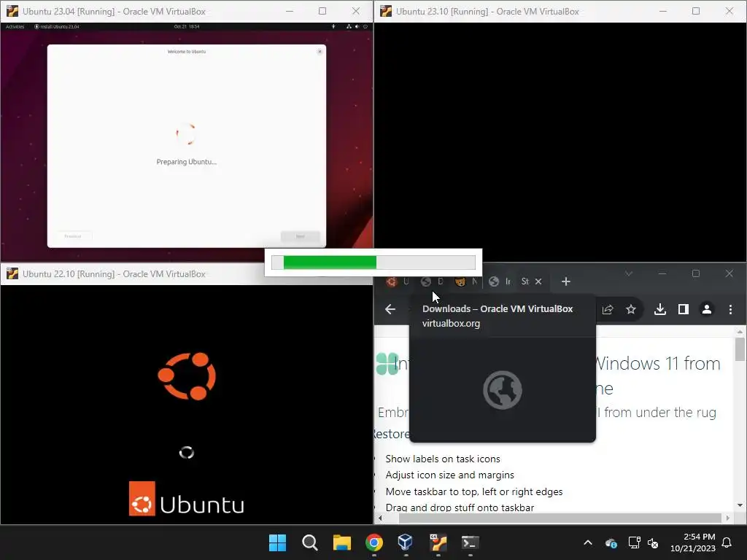Viewport: 747px width, 560px height.
Task: Click Ubuntu 23.10 VirtualBox title icon
Action: click(x=386, y=11)
